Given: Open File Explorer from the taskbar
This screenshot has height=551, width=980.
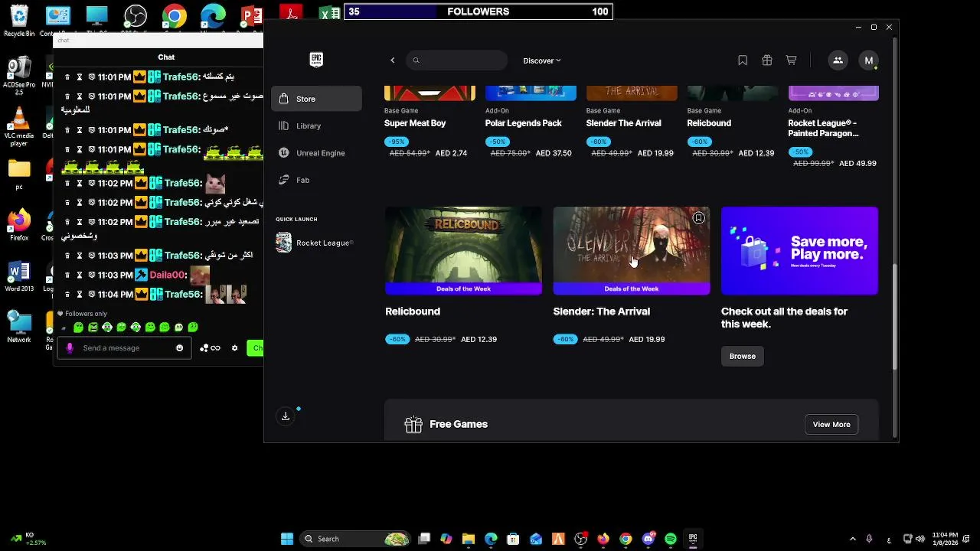Looking at the screenshot, I should pyautogui.click(x=469, y=539).
